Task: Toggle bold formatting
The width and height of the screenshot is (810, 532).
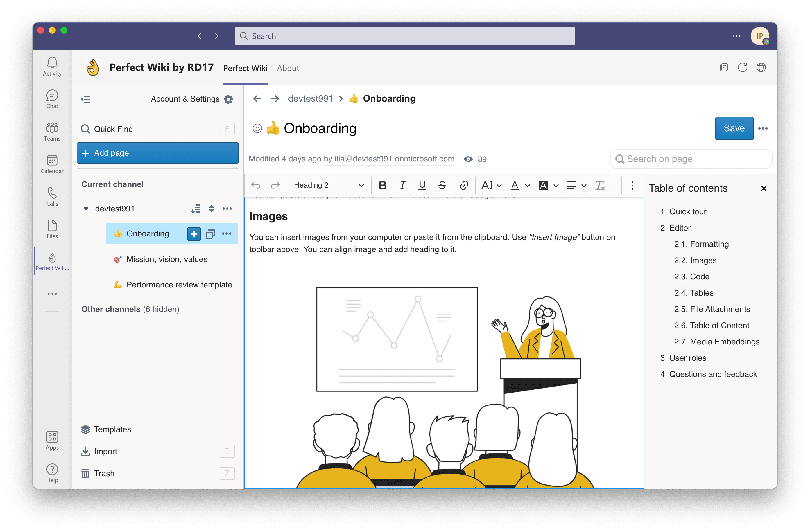Action: pyautogui.click(x=383, y=185)
